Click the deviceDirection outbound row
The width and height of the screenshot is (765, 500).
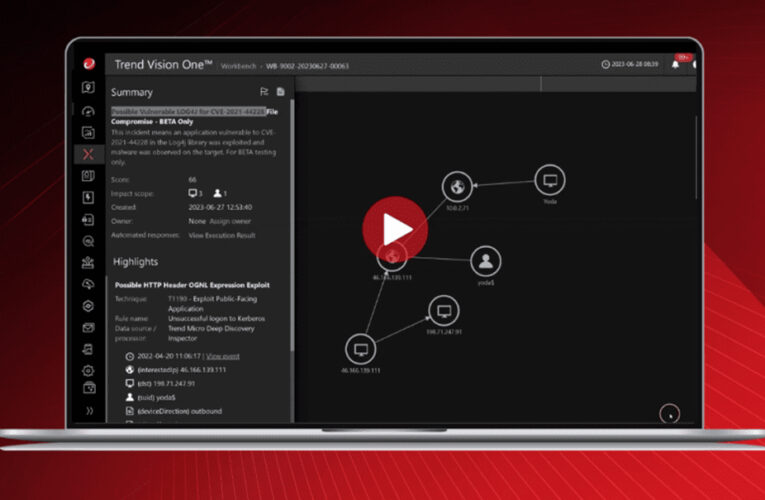point(174,411)
